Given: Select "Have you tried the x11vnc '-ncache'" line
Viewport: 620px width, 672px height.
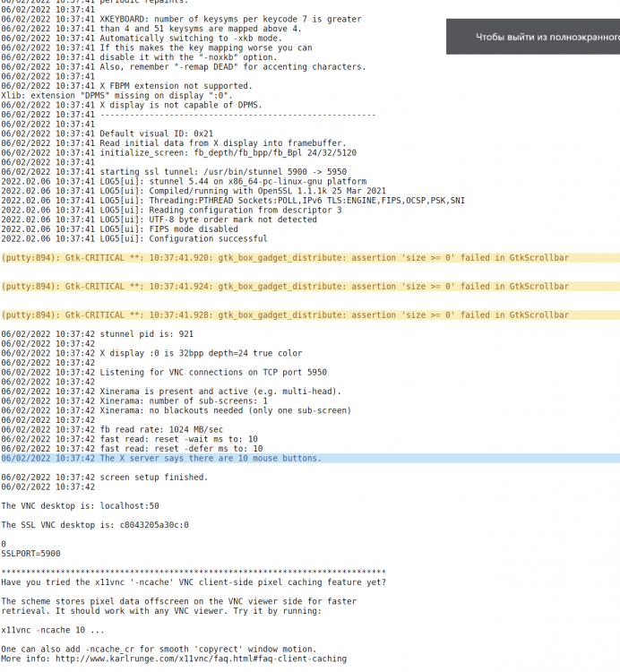Looking at the screenshot, I should [x=194, y=582].
